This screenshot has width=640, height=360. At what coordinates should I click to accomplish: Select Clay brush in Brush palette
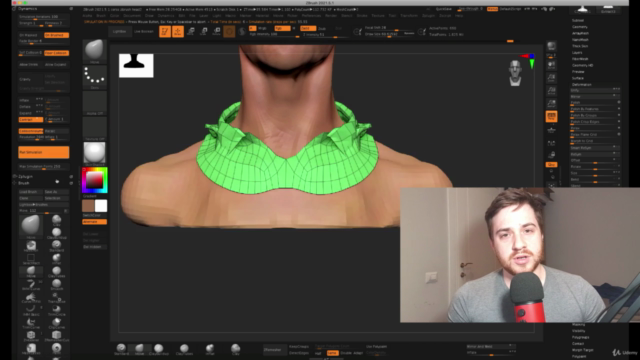coord(56,220)
